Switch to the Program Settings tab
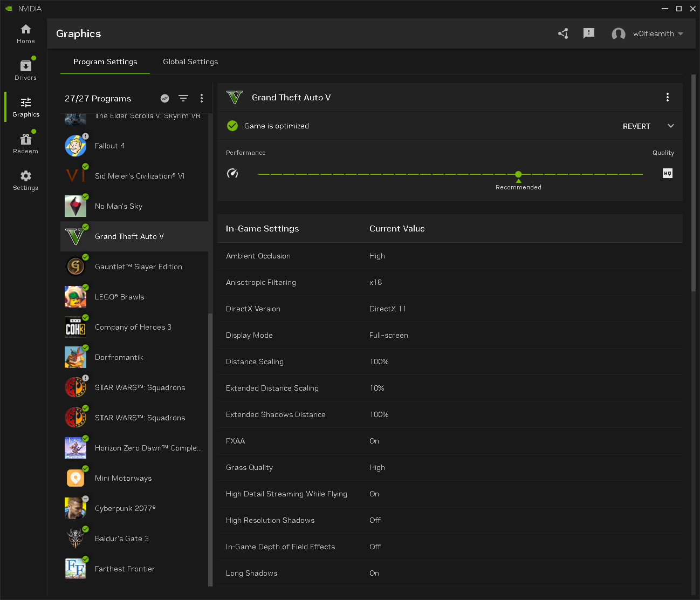This screenshot has width=700, height=600. tap(105, 62)
